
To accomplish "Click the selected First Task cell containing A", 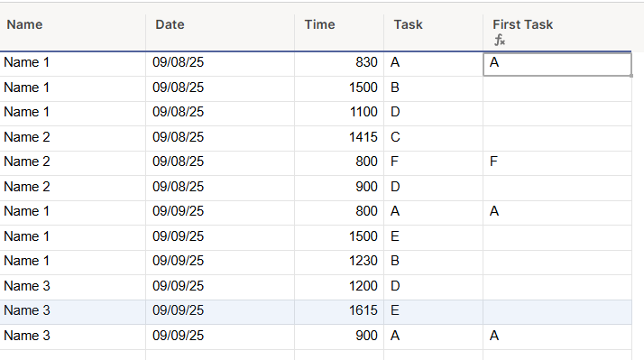I will pos(557,64).
